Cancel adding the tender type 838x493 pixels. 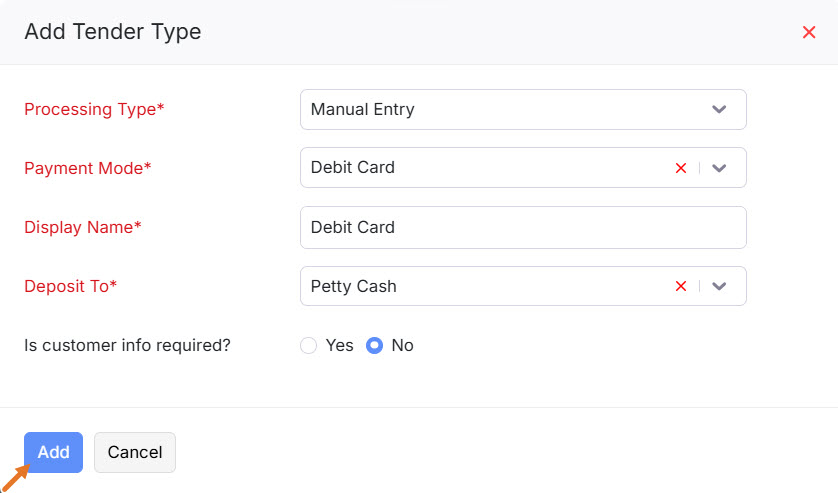point(135,452)
